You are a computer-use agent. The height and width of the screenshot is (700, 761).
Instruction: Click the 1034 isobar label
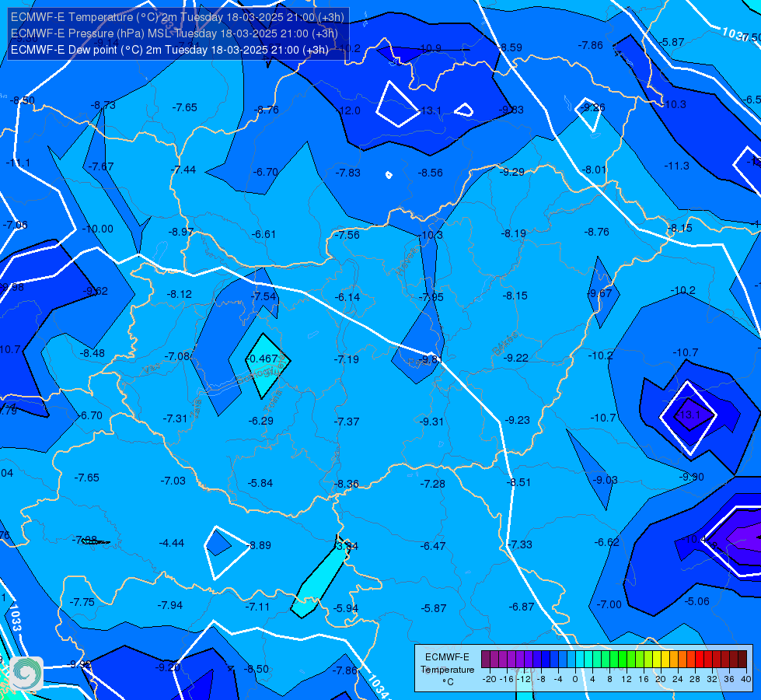[x=379, y=687]
